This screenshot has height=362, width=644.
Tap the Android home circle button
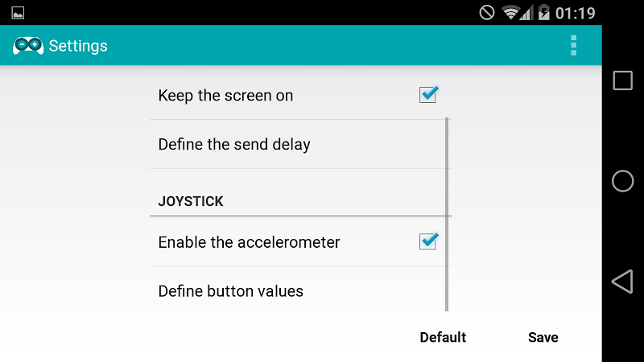[622, 181]
